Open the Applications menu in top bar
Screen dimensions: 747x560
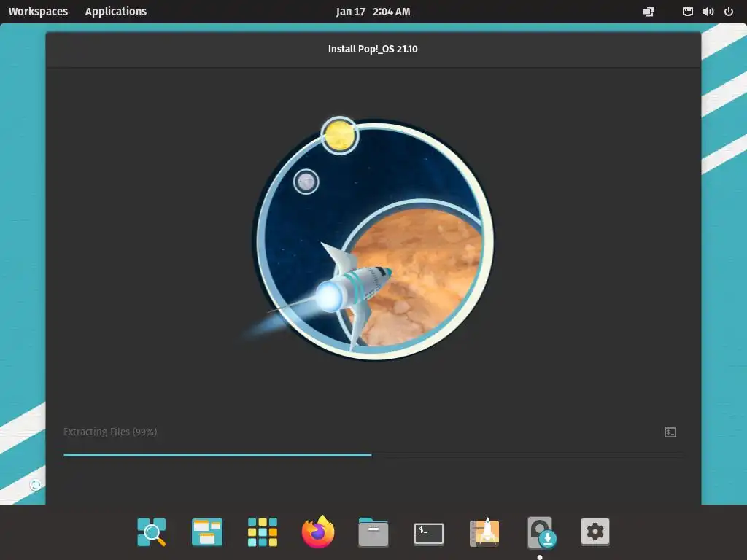[x=116, y=12]
